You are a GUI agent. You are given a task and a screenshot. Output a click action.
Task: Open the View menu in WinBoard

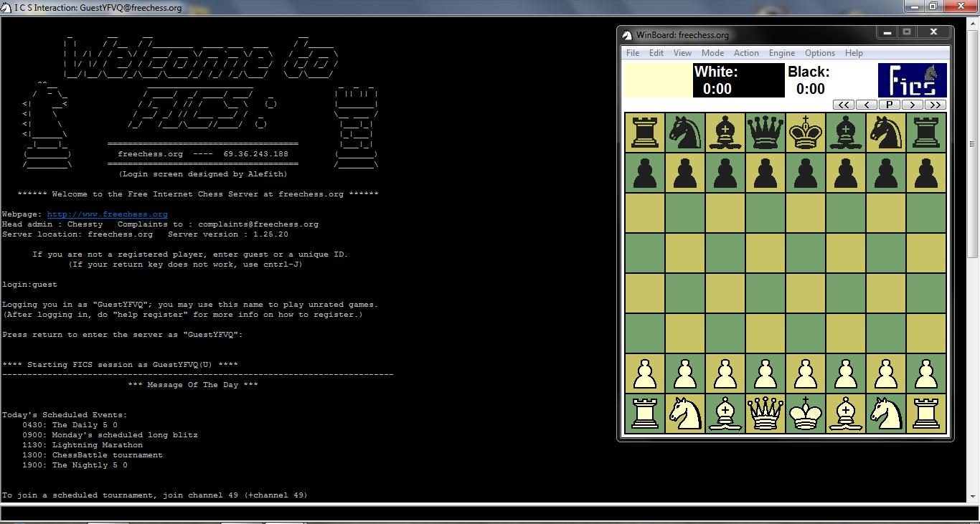pos(682,53)
